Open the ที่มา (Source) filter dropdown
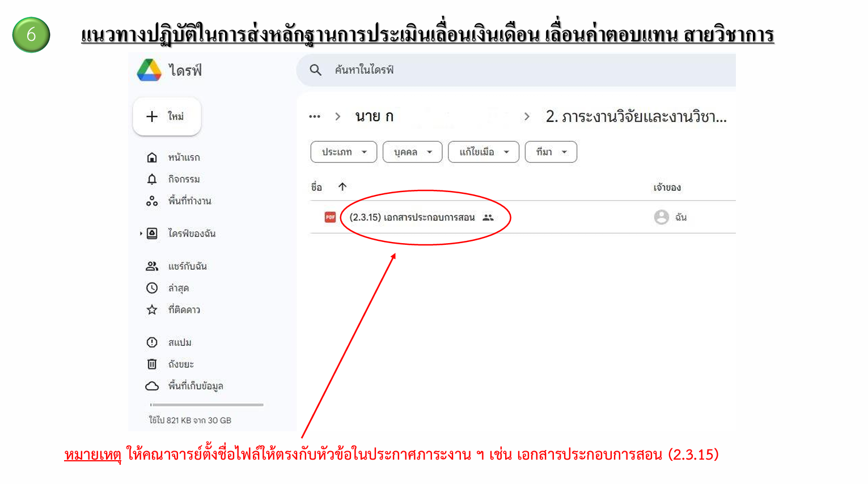Viewport: 868px width, 484px height. coord(551,152)
